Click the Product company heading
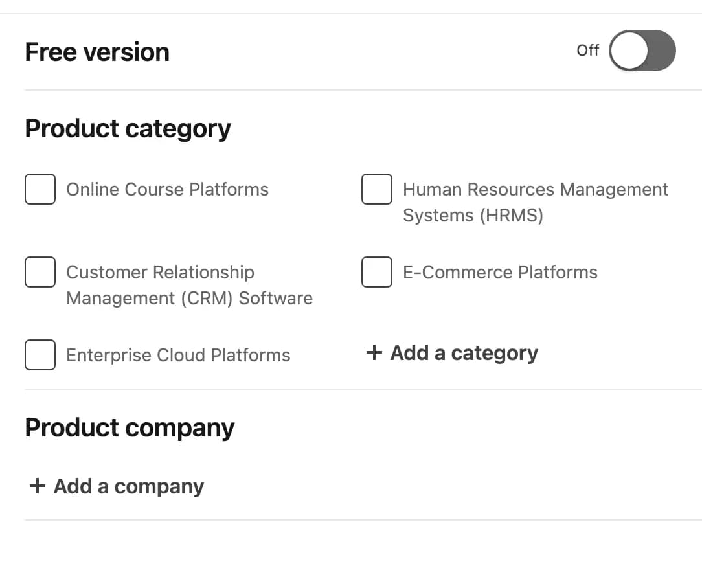 (130, 427)
